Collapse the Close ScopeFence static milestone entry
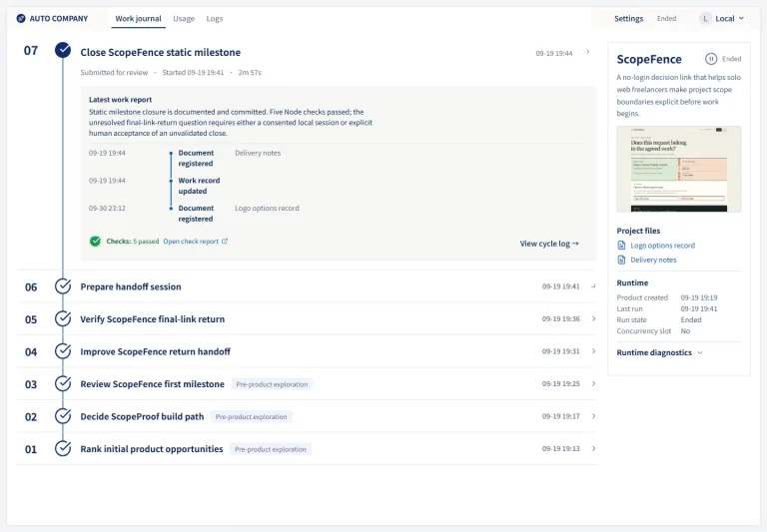This screenshot has width=767, height=532. coord(588,52)
